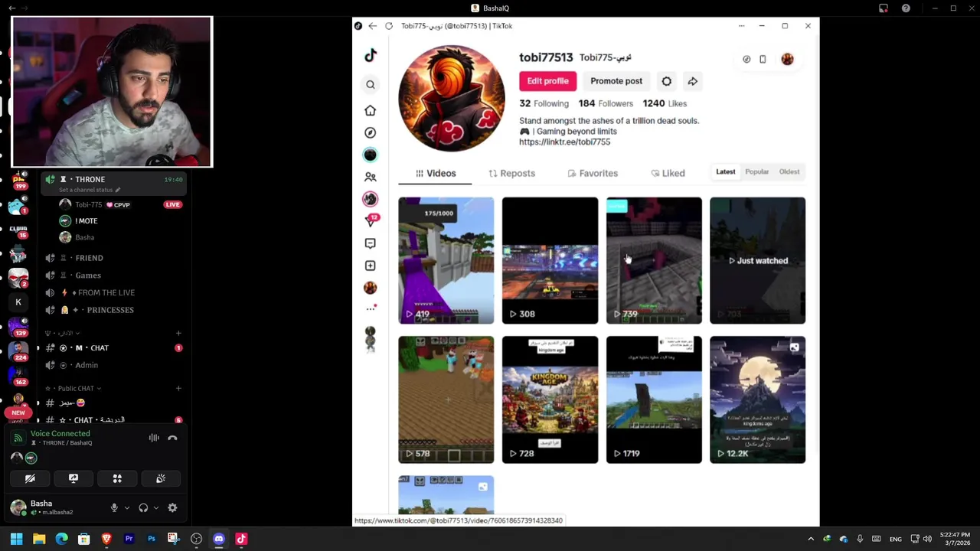Share your screen in Discord voice panel
Viewport: 980px width, 551px height.
73,478
